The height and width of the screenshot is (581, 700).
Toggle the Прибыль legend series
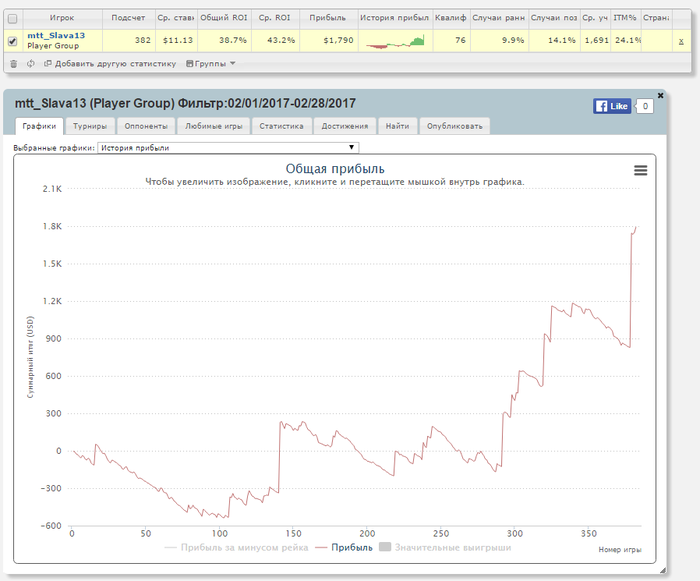point(344,548)
